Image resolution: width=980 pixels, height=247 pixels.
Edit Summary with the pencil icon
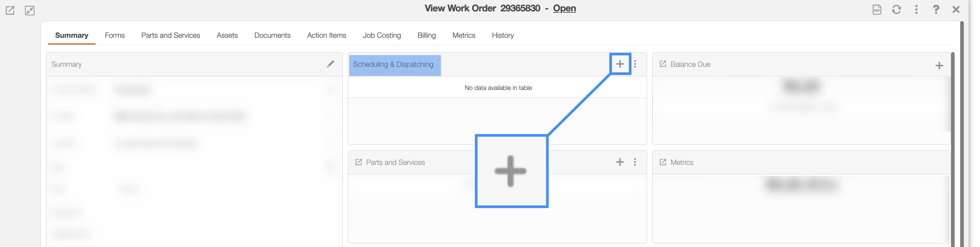tap(330, 64)
